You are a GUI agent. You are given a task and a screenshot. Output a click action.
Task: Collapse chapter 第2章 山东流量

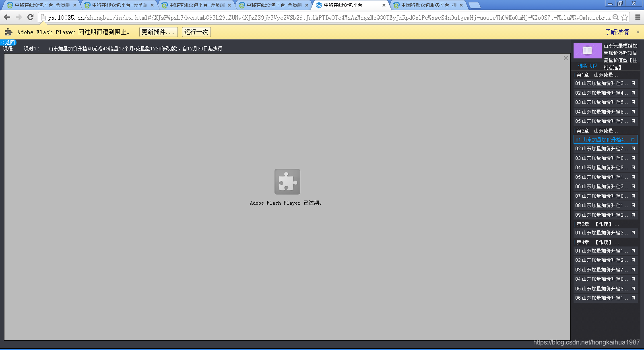[x=597, y=131]
